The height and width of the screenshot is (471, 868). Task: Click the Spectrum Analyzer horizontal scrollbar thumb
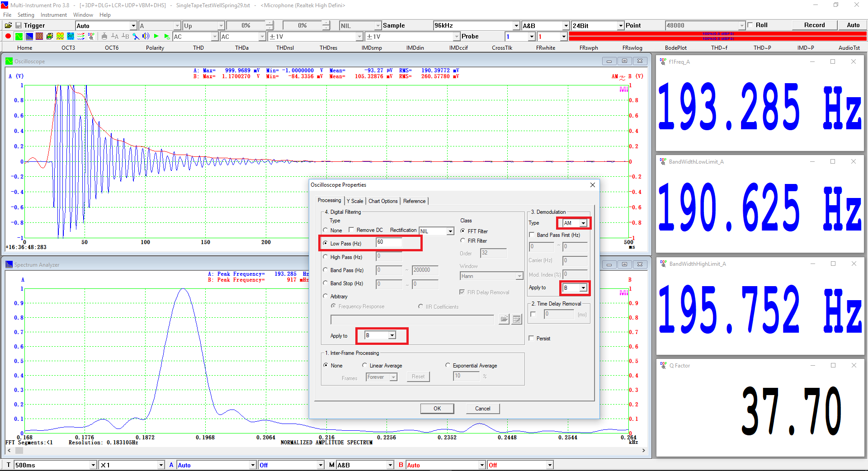(19, 451)
